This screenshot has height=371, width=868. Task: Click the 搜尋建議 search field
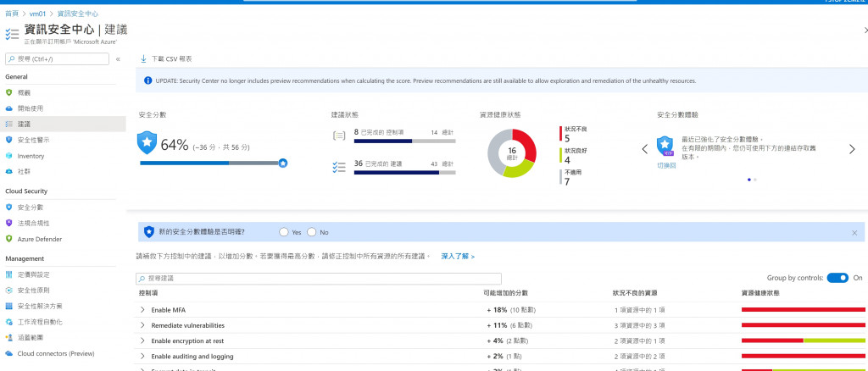coord(319,279)
